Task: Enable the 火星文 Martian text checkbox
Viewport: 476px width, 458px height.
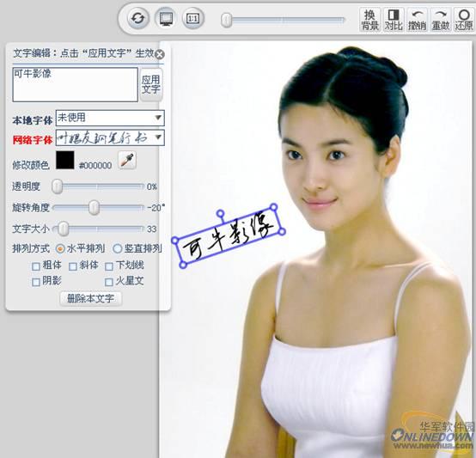Action: click(108, 282)
